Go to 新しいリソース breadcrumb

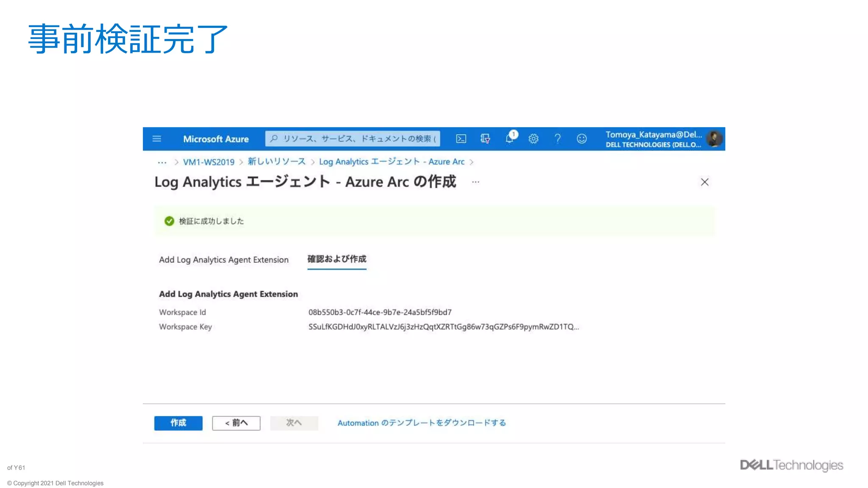coord(276,162)
